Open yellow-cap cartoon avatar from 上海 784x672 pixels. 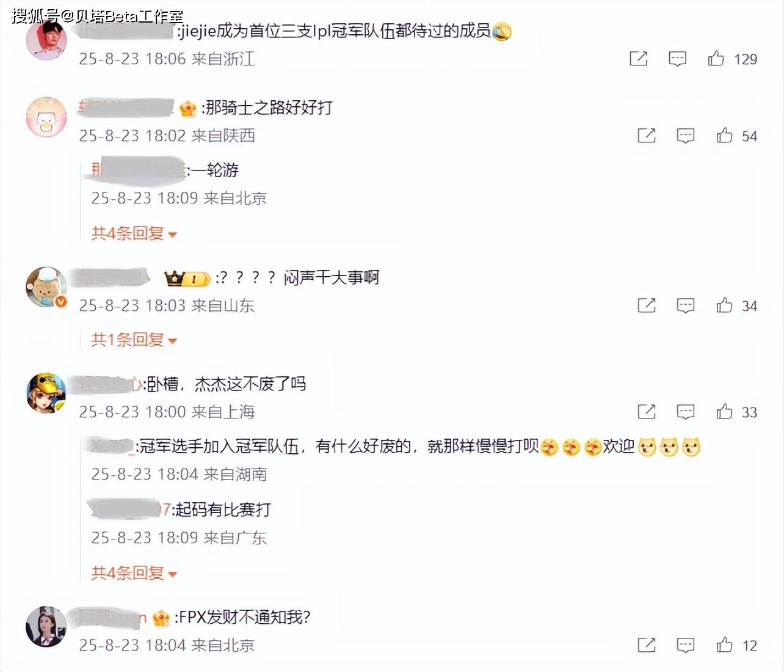[46, 393]
